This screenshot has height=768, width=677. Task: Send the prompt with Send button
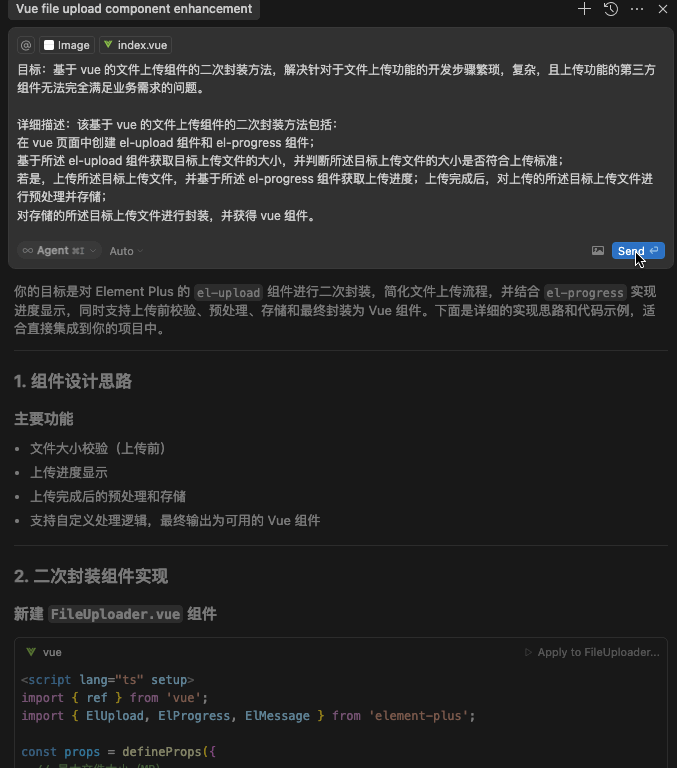[x=638, y=251]
